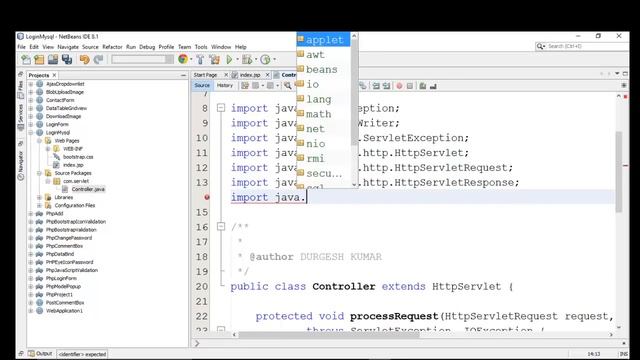The image size is (640, 360).
Task: Minimize the Projects panel
Action: (183, 75)
